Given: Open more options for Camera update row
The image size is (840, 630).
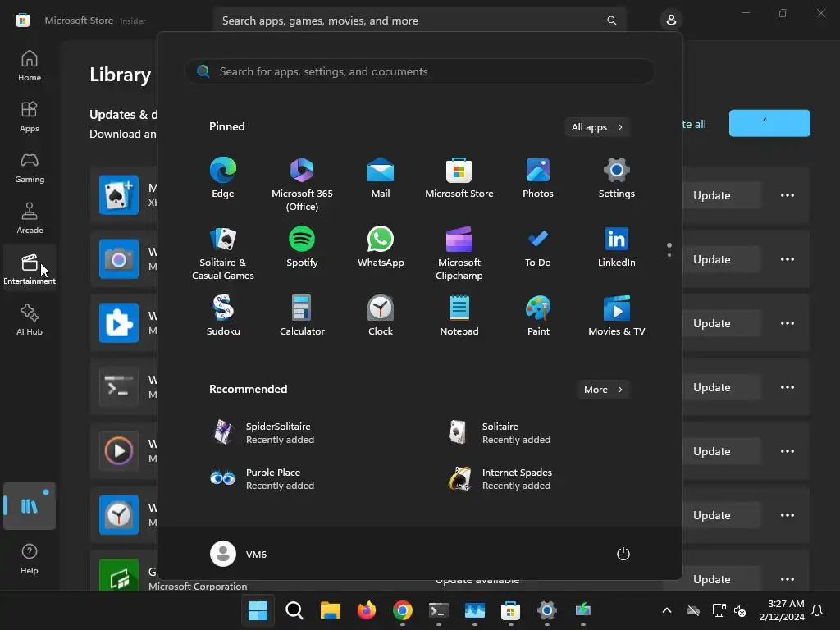Looking at the screenshot, I should click(x=787, y=259).
